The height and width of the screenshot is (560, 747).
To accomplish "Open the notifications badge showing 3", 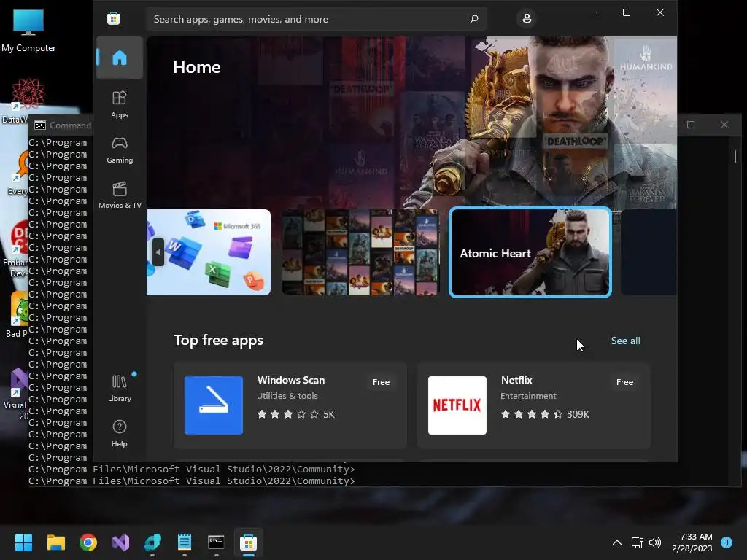I will (727, 542).
